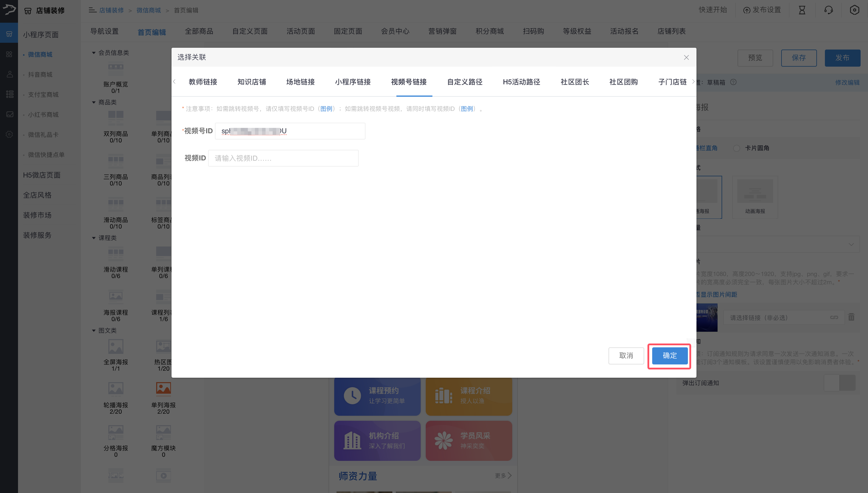This screenshot has height=493, width=868.
Task: Click 取消 to cancel the dialog
Action: [x=626, y=356]
